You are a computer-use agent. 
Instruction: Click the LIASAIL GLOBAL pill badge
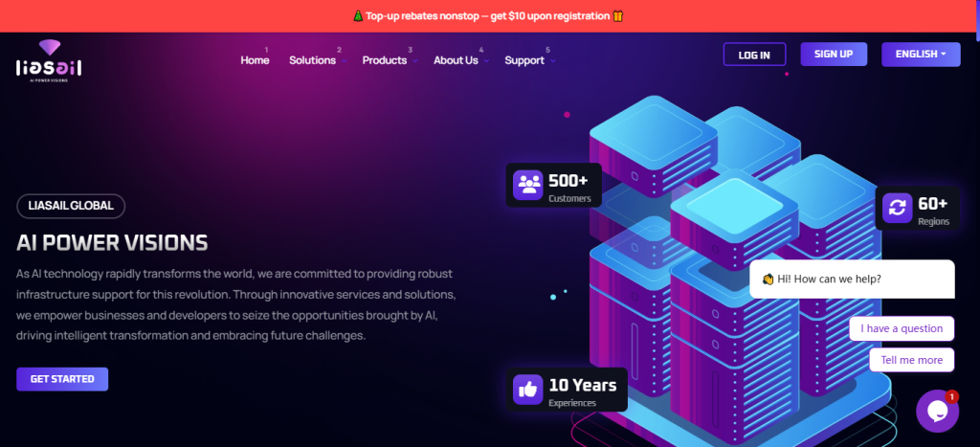pyautogui.click(x=71, y=205)
